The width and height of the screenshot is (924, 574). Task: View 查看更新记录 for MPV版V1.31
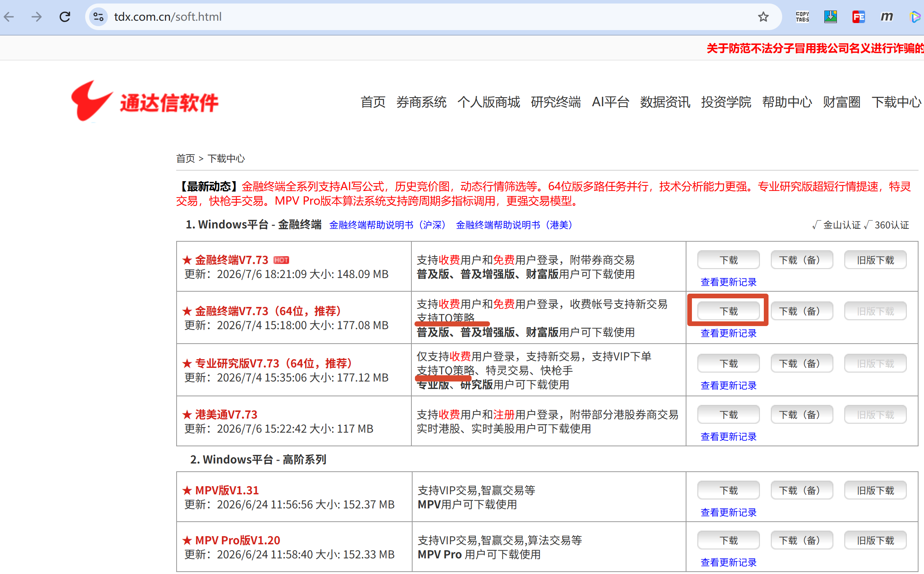point(729,512)
